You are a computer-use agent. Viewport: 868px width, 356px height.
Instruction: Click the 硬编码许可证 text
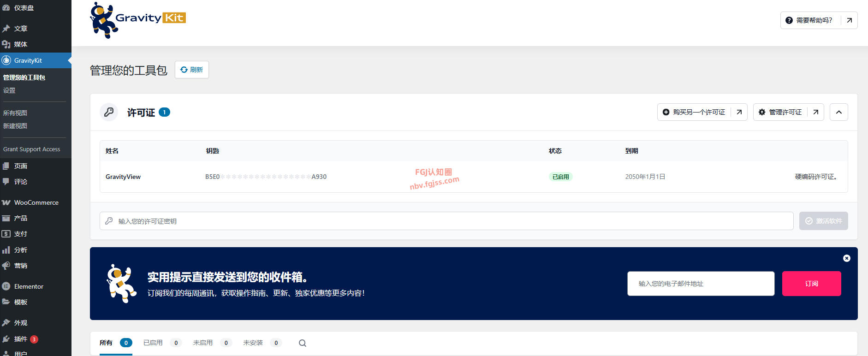click(816, 177)
